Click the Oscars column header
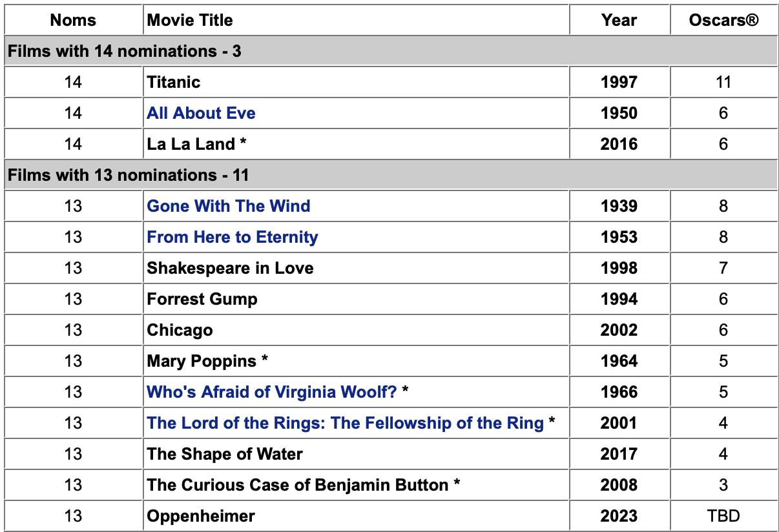The image size is (779, 532). 723,20
